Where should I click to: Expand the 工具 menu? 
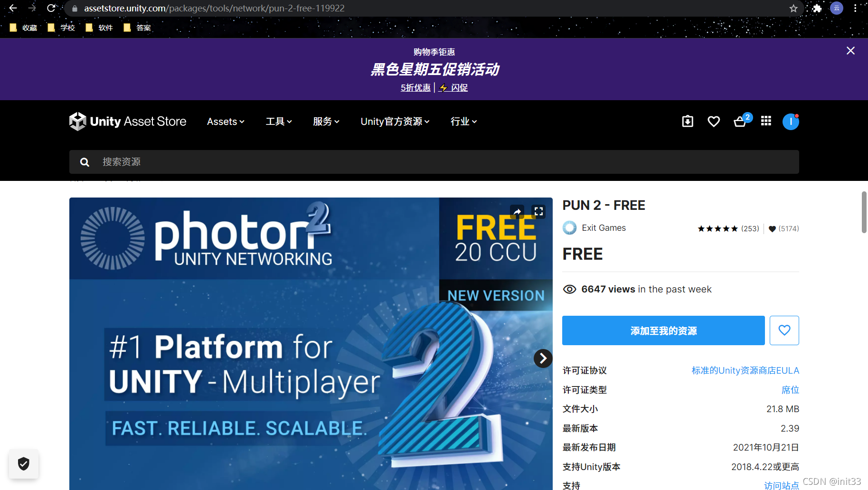pyautogui.click(x=279, y=122)
